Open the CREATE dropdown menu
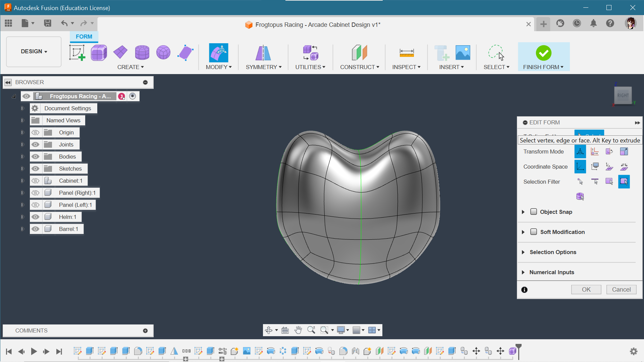644x362 pixels. tap(130, 67)
